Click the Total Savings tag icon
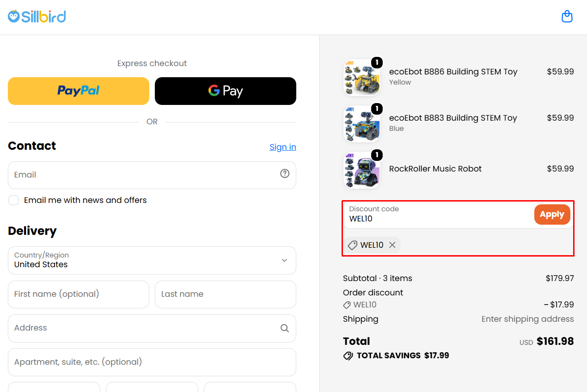Screen dimensions: 587x392 tap(348, 356)
